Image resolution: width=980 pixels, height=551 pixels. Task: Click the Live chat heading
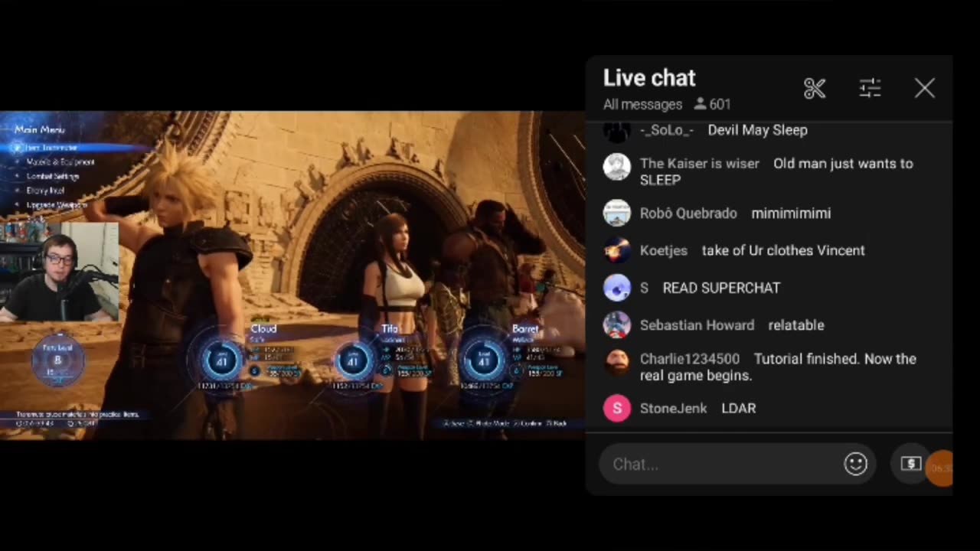649,78
